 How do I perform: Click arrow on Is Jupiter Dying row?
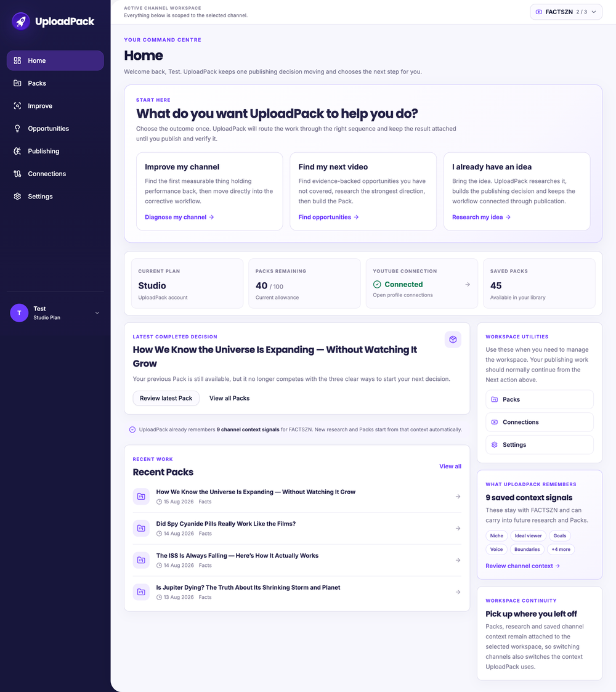(x=458, y=592)
